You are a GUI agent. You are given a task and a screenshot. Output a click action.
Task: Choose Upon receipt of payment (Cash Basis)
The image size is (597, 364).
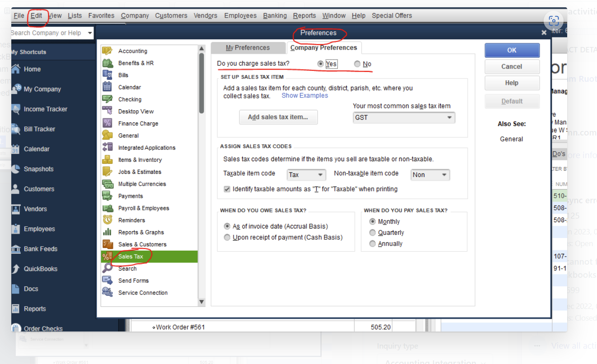227,237
